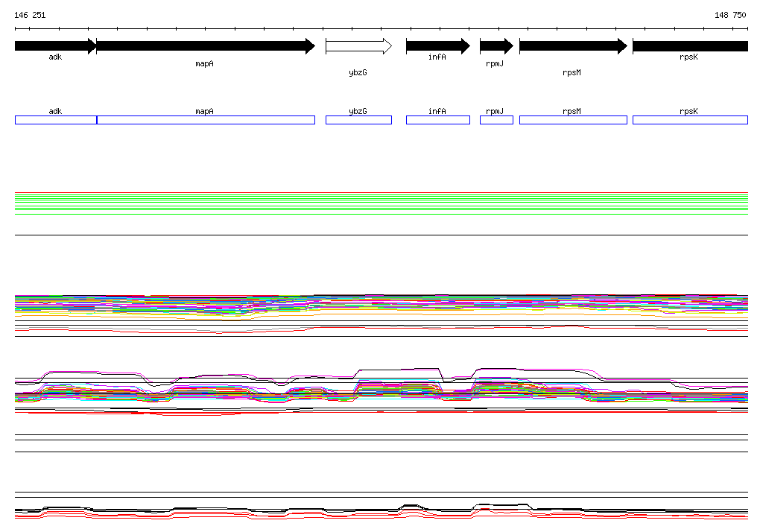Click the rpmJ label under the arrow
The width and height of the screenshot is (763, 532).
pos(495,64)
